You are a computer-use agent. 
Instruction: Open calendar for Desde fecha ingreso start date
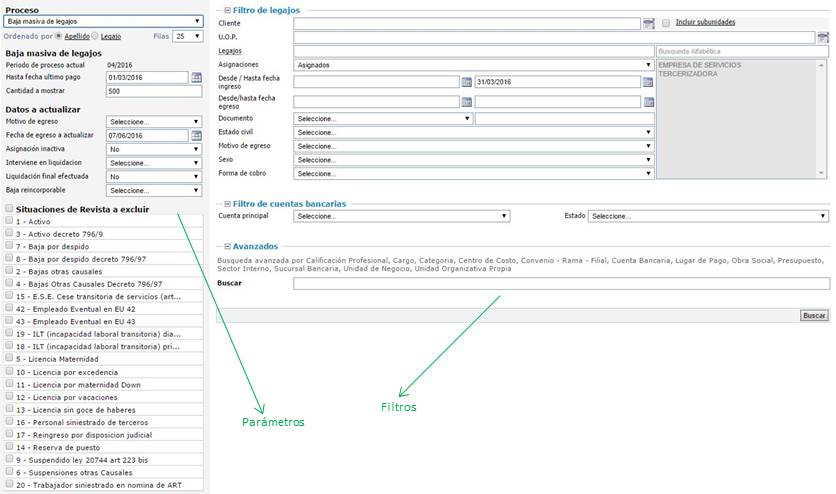[x=466, y=82]
